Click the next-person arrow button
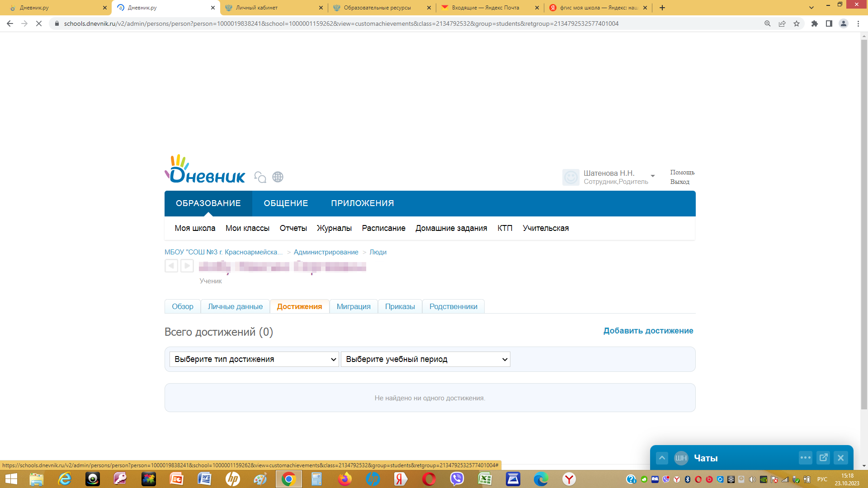Screen dimensions: 868x488 [187, 266]
